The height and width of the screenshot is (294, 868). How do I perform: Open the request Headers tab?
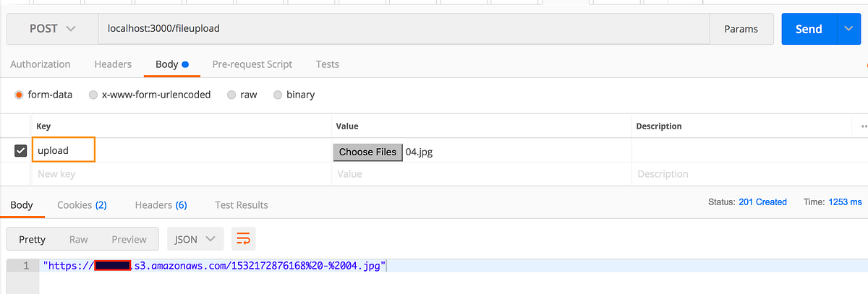point(113,64)
